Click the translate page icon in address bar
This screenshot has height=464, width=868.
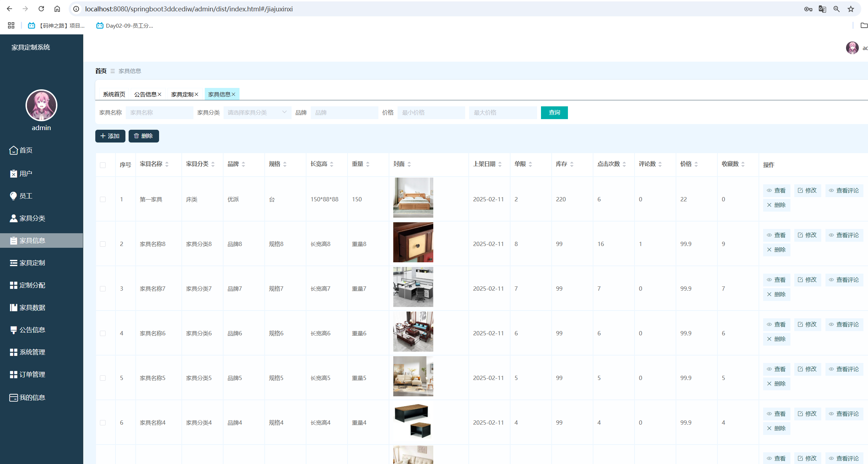pos(822,9)
